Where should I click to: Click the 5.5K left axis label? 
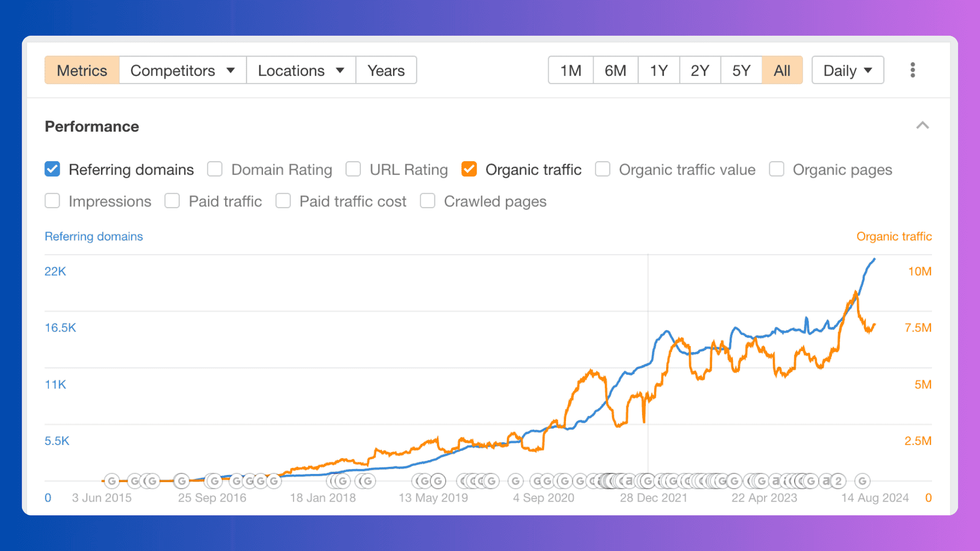click(57, 441)
